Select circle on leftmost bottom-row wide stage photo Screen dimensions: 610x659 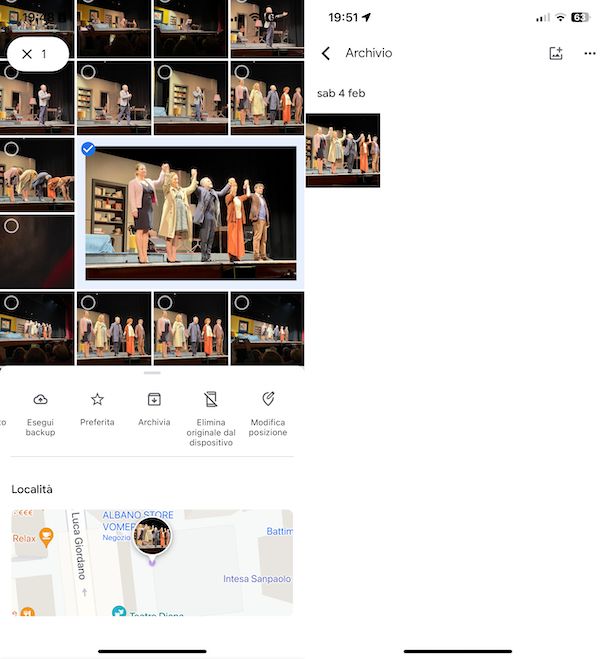[x=11, y=303]
